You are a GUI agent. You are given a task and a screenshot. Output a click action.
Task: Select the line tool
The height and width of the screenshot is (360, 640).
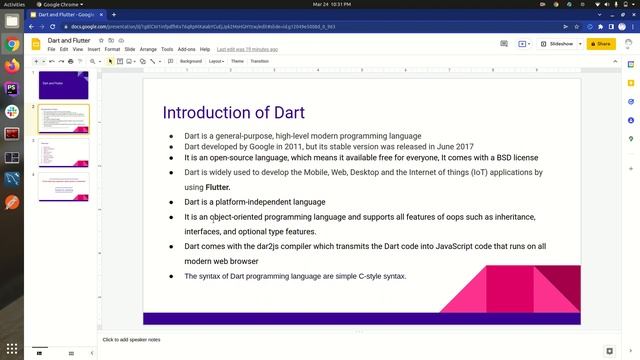tap(153, 61)
